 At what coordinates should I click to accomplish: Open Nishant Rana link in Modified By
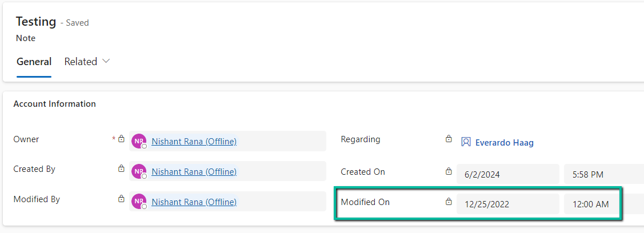pos(194,202)
